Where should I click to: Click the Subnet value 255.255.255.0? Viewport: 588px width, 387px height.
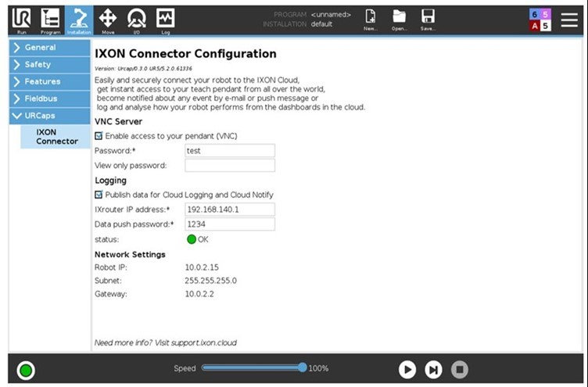pos(211,281)
